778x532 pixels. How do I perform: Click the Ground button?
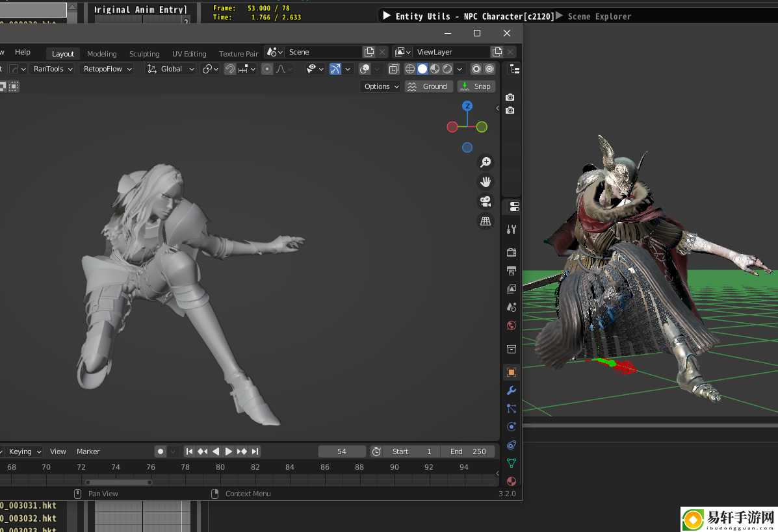pyautogui.click(x=429, y=86)
